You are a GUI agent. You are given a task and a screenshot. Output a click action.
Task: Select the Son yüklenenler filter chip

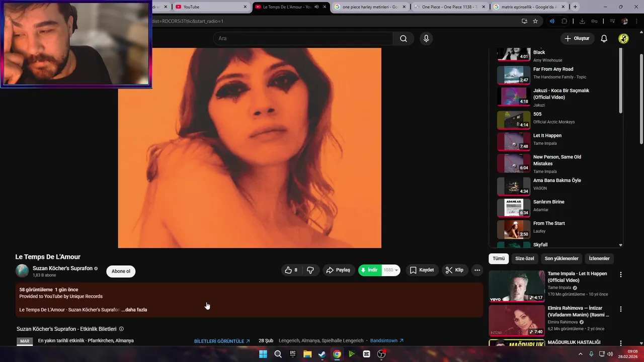[561, 258]
